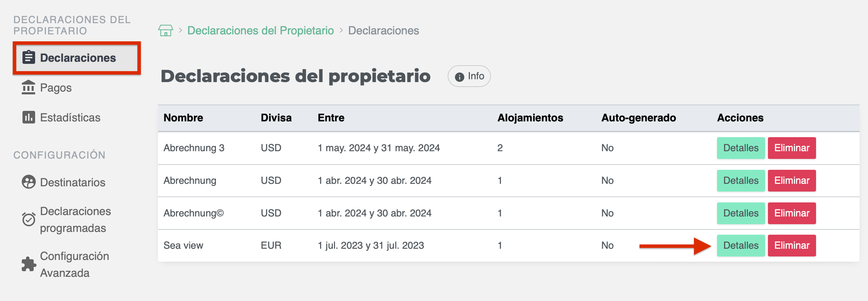This screenshot has width=868, height=301.
Task: Click the Declaraciones breadcrumb entry
Action: [383, 31]
